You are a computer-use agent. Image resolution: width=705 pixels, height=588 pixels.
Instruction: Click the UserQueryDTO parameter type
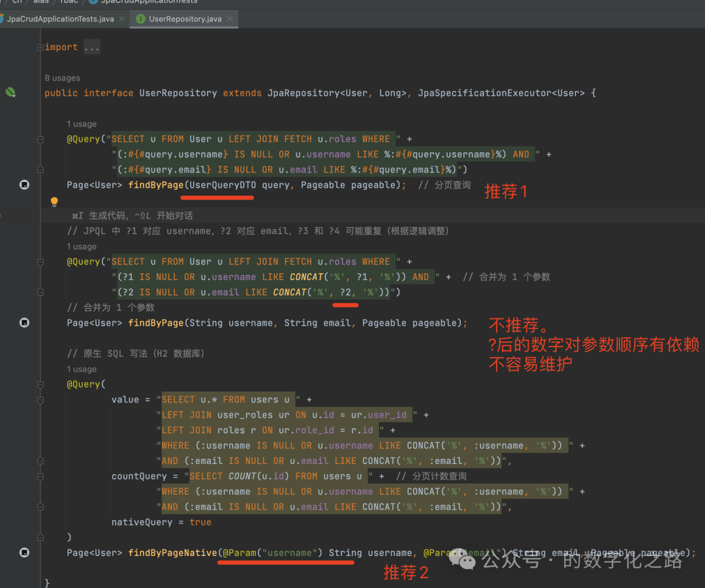point(223,185)
